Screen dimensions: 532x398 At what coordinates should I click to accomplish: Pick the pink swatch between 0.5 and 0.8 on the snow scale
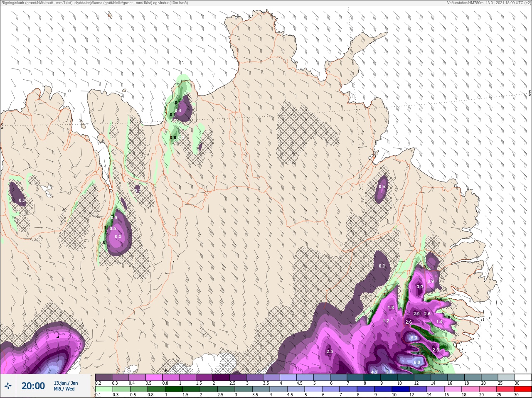point(154,377)
